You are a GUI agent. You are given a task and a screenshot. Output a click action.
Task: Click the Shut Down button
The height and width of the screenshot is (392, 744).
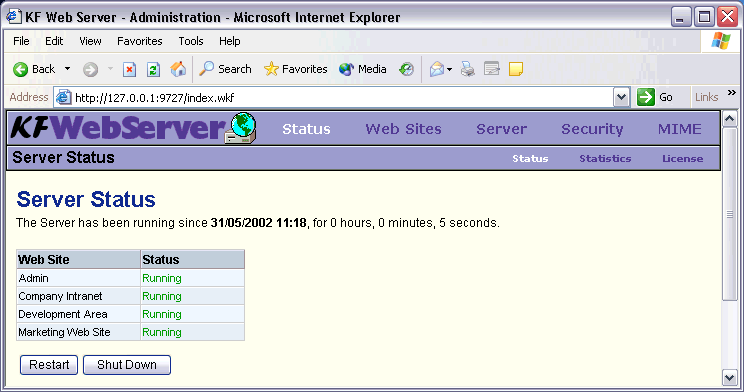[127, 365]
